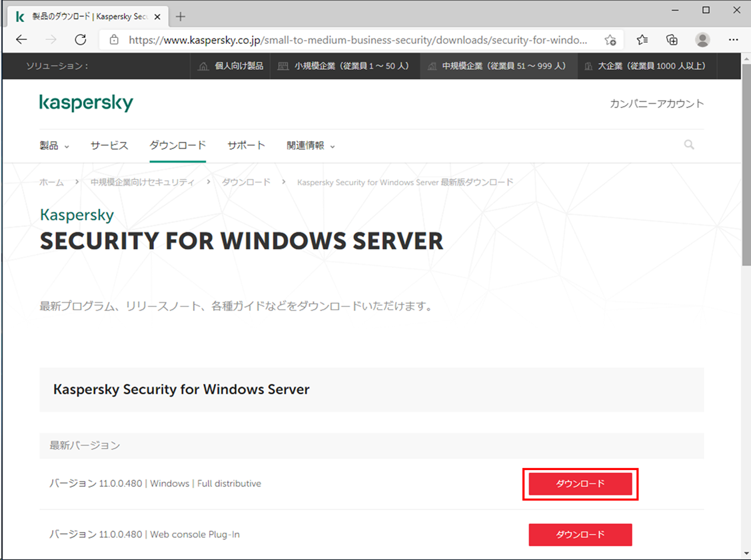Open the browser settings and more menu
This screenshot has width=751, height=560.
[733, 40]
